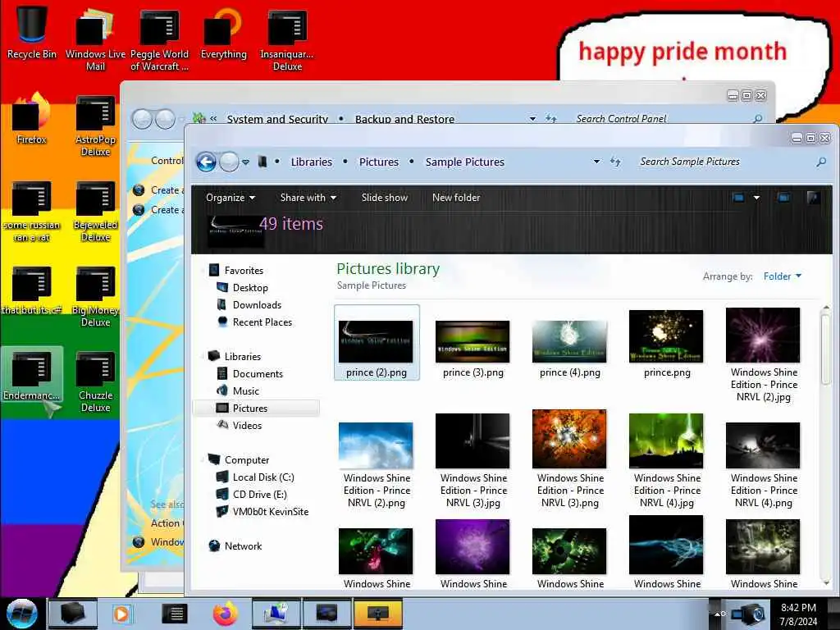Image resolution: width=840 pixels, height=630 pixels.
Task: Click Slide show in the toolbar
Action: [384, 198]
